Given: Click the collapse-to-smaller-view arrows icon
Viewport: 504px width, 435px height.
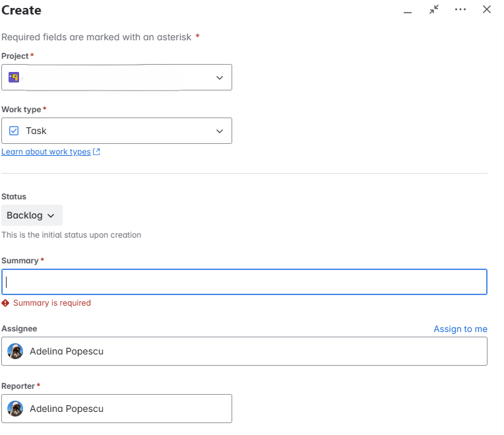Looking at the screenshot, I should pyautogui.click(x=433, y=10).
